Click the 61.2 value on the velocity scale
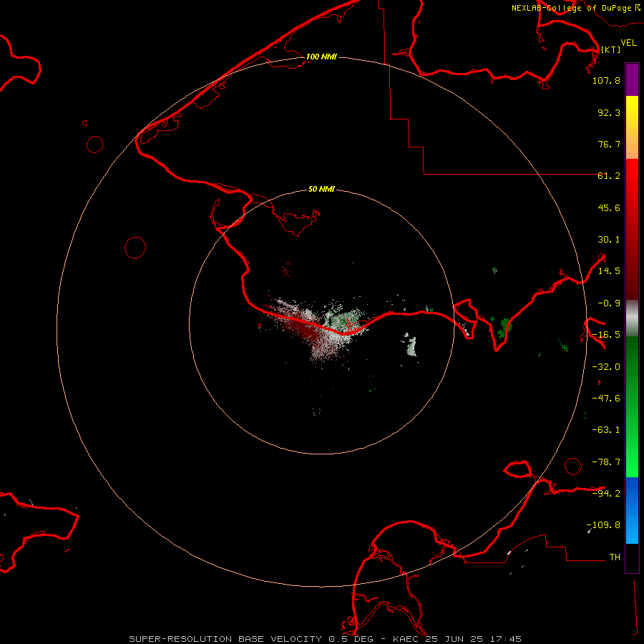644x644 pixels. coord(609,176)
